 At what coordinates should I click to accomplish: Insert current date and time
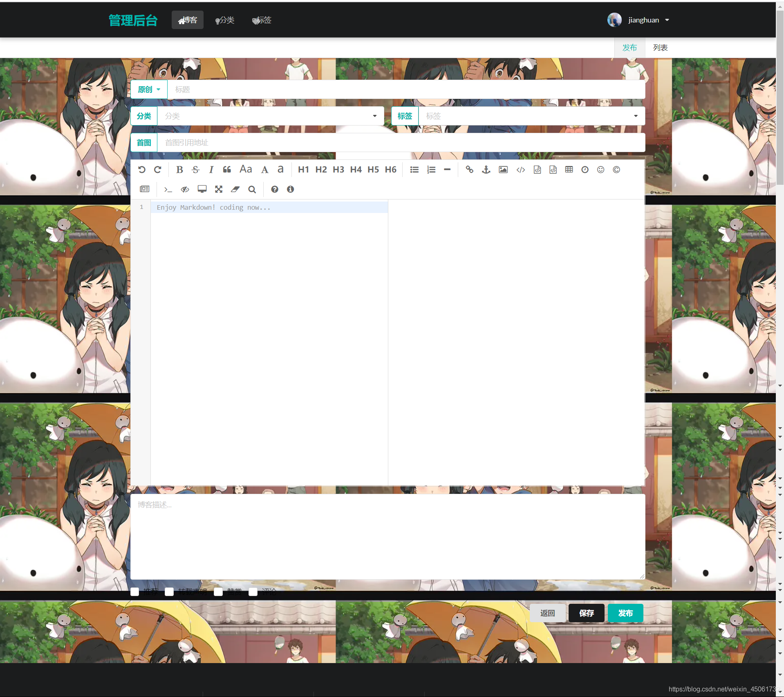point(585,170)
